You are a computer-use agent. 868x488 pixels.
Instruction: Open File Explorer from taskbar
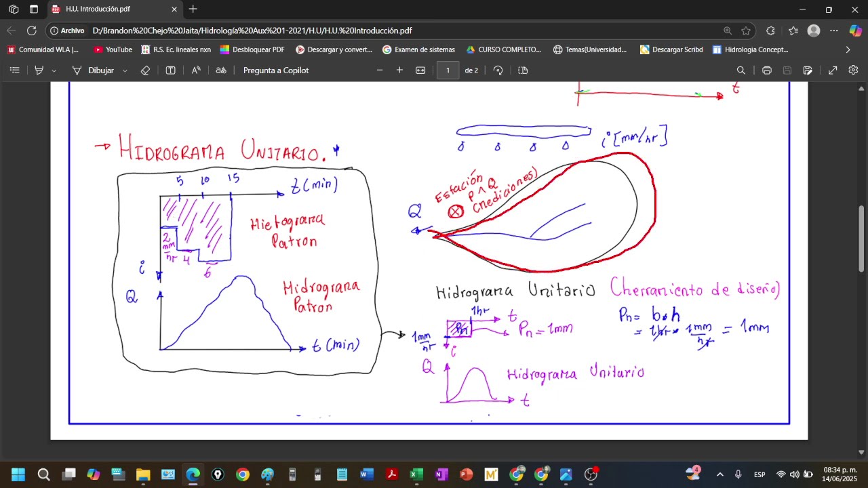coord(143,474)
